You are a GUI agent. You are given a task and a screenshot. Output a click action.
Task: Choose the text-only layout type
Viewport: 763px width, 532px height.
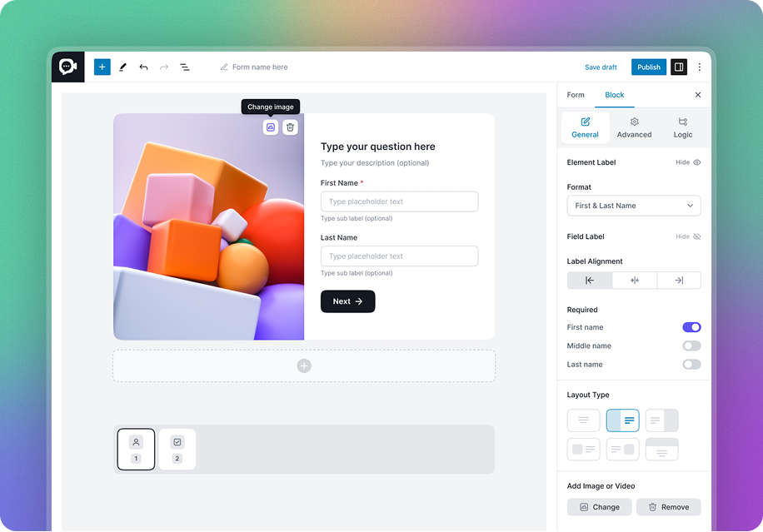(x=583, y=420)
